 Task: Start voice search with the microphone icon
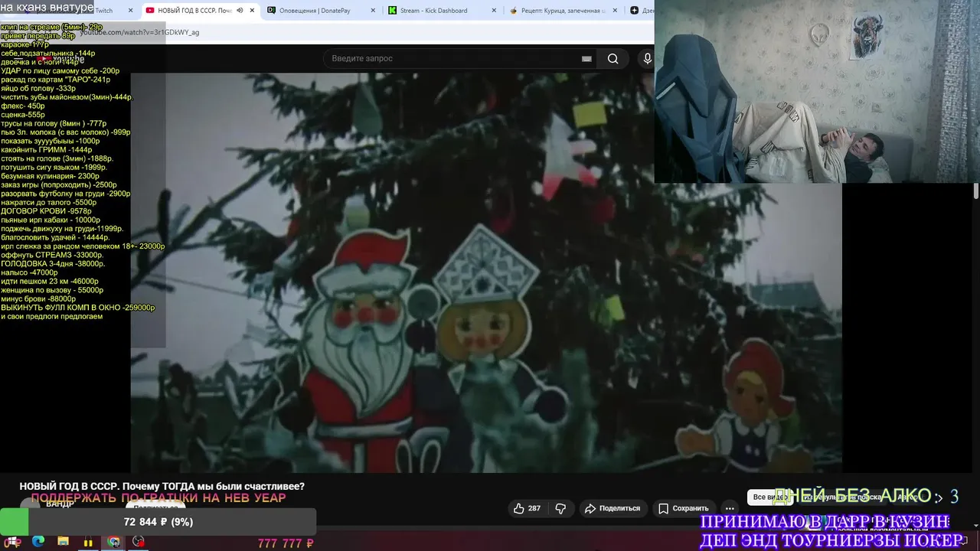[x=647, y=59]
